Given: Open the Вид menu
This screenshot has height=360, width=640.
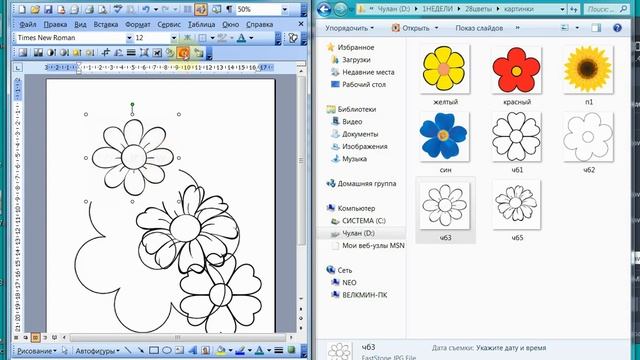Looking at the screenshot, I should point(80,24).
